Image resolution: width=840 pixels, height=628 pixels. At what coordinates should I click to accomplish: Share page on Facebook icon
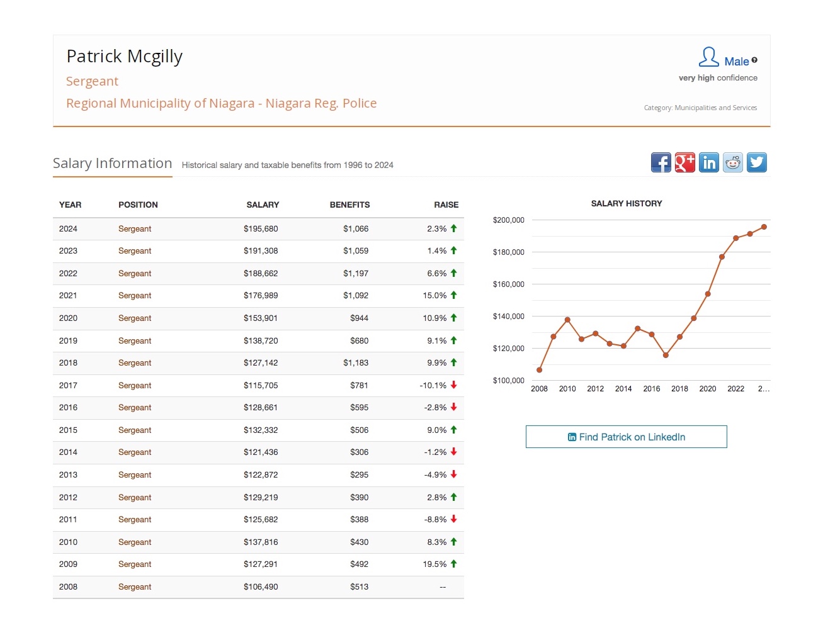click(x=661, y=162)
